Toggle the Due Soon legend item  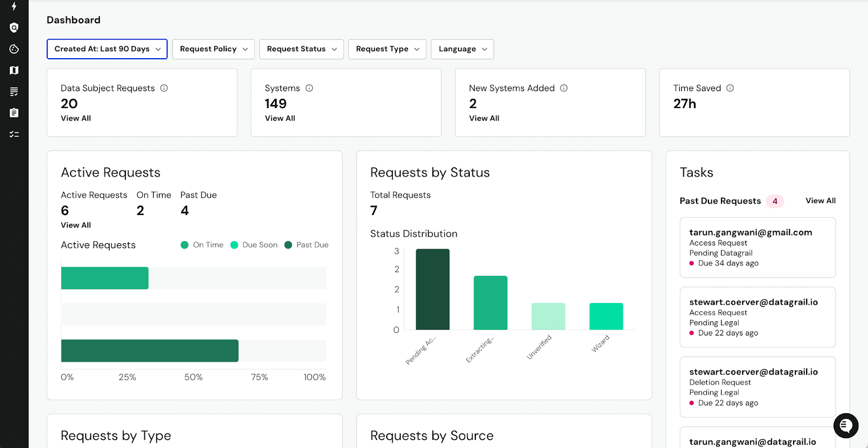point(254,245)
